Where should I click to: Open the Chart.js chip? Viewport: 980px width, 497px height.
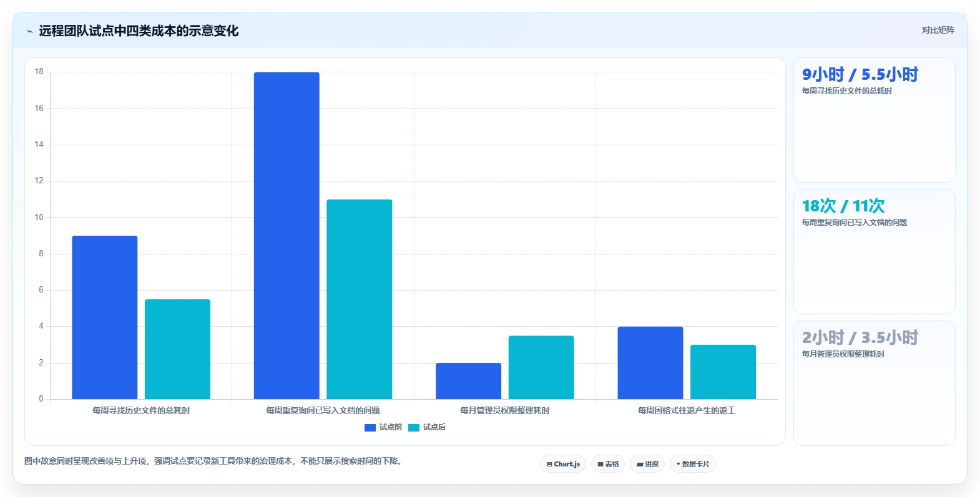(563, 464)
